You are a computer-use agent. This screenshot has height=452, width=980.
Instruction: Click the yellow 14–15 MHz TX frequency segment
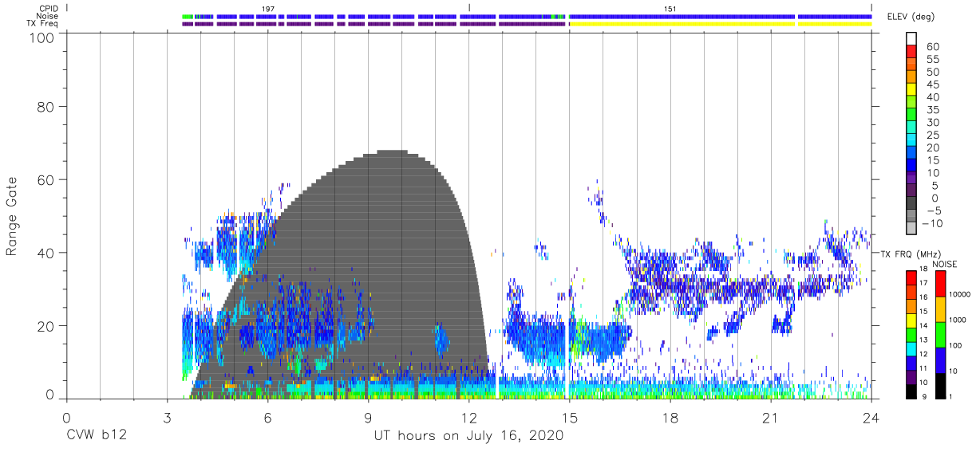point(911,320)
